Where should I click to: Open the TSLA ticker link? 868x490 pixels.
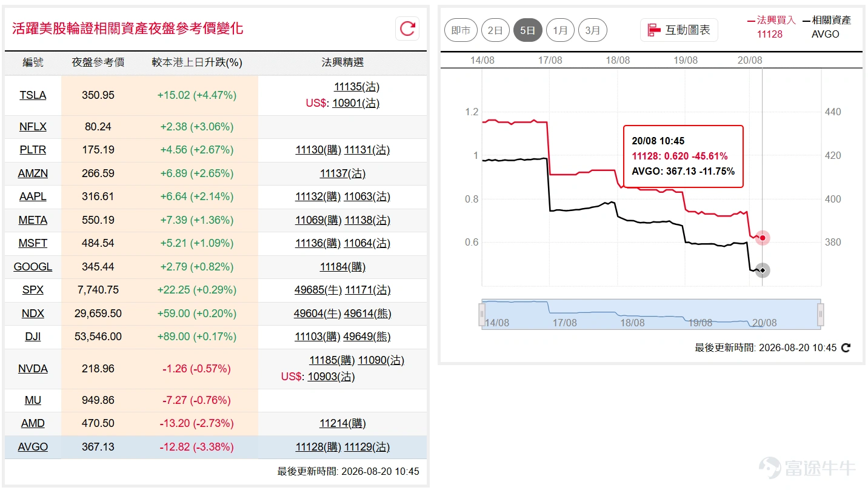[33, 95]
